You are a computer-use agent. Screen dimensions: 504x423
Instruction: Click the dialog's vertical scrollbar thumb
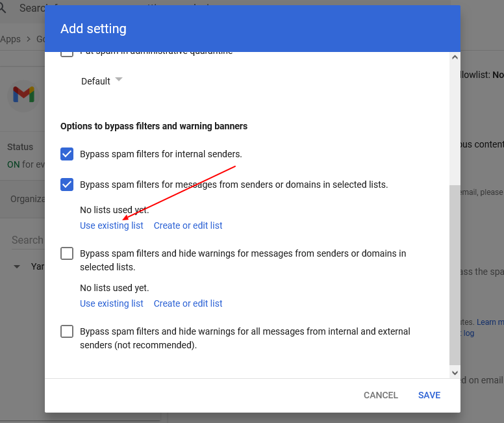coord(455,273)
